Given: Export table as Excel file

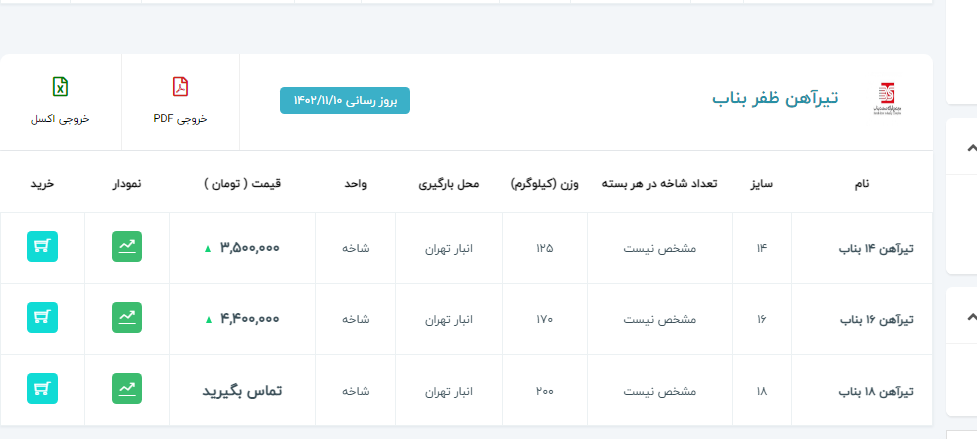Looking at the screenshot, I should point(60,101).
